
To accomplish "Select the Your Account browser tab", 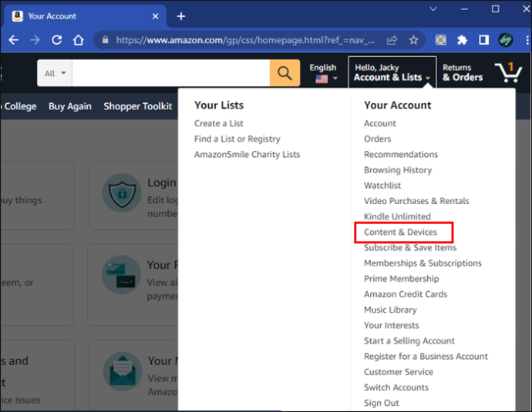I will tap(85, 16).
